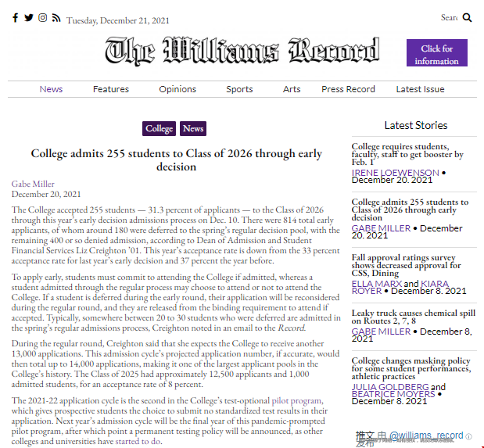Open the Arts menu item

[292, 89]
